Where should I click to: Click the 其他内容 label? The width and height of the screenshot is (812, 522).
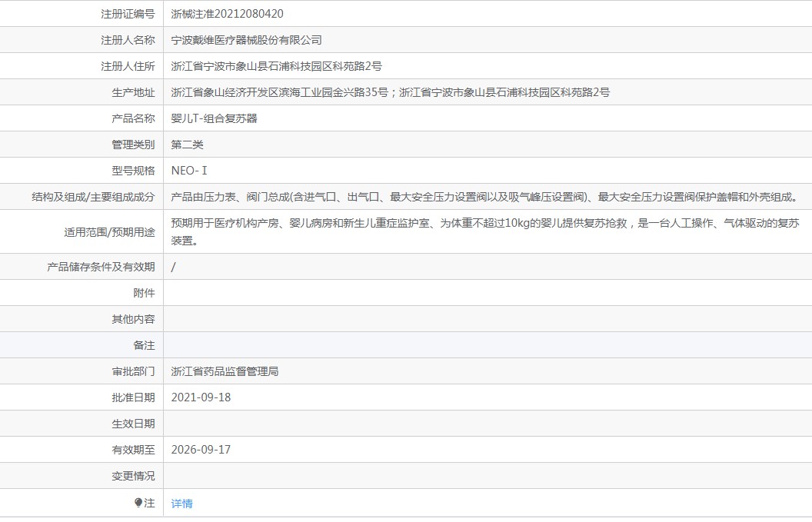coord(133,319)
